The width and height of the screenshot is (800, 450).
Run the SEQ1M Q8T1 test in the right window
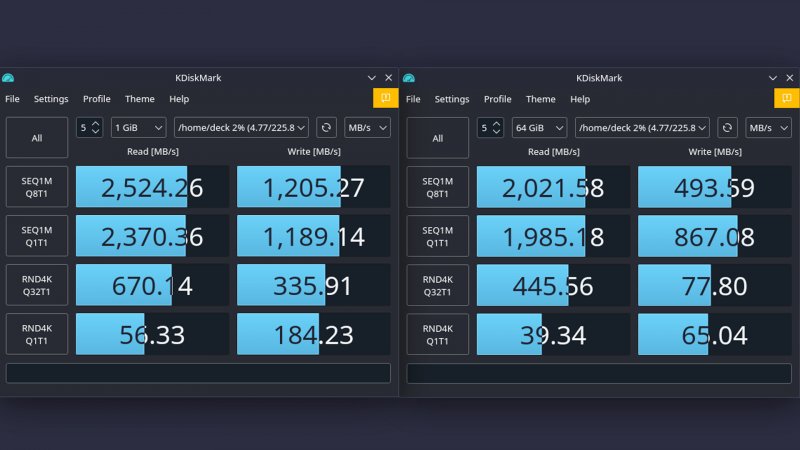437,187
